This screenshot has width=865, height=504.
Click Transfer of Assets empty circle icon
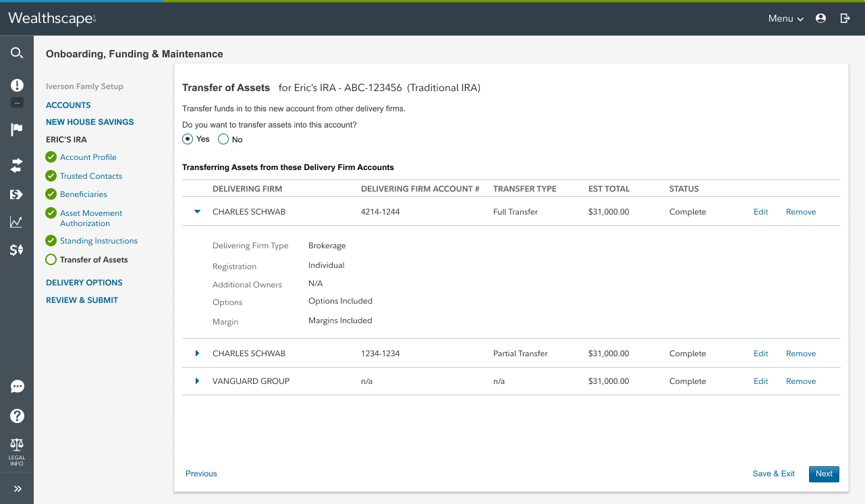point(51,259)
